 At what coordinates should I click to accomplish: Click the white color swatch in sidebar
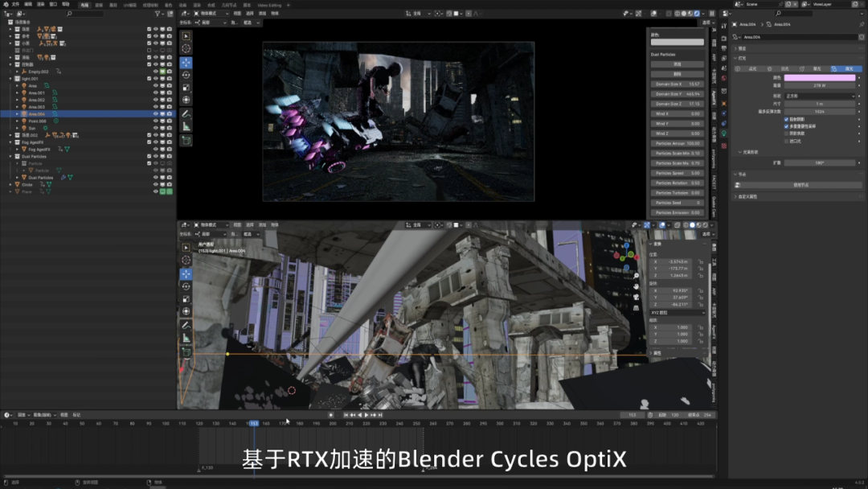click(x=677, y=42)
